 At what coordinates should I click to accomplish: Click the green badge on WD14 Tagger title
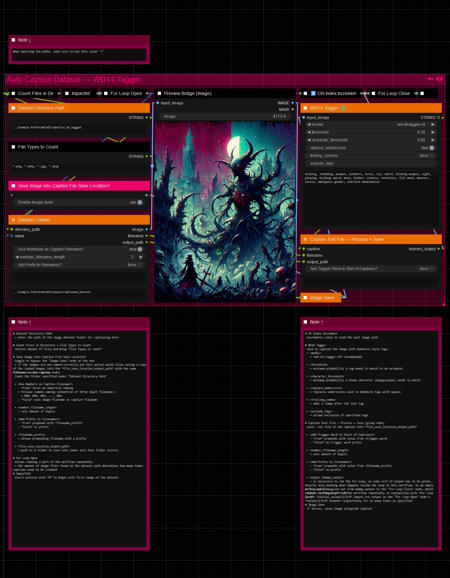pyautogui.click(x=343, y=108)
